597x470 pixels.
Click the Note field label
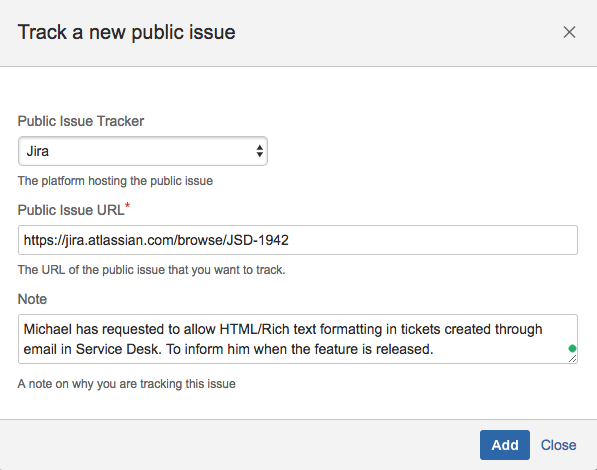pos(32,299)
